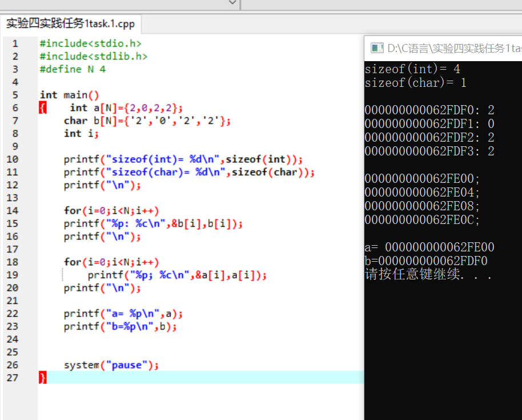Image resolution: width=522 pixels, height=420 pixels.
Task: Click console line 000000000062FE0C;
Action: tap(422, 219)
